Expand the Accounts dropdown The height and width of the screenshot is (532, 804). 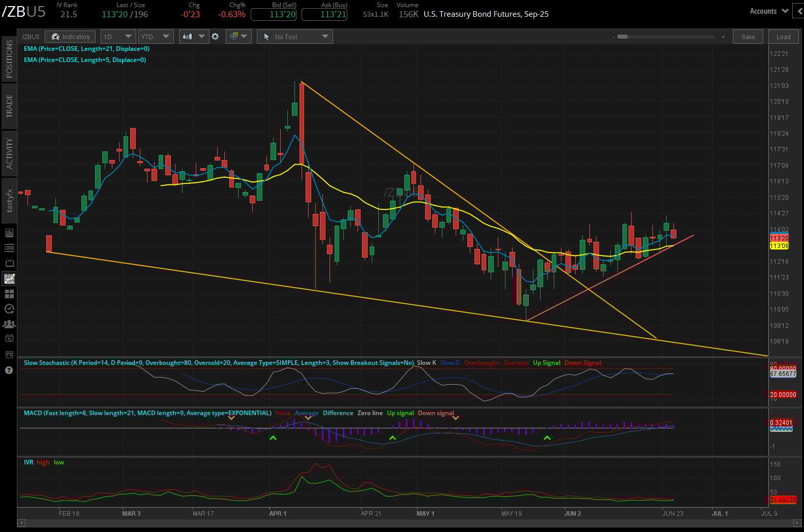click(x=769, y=11)
